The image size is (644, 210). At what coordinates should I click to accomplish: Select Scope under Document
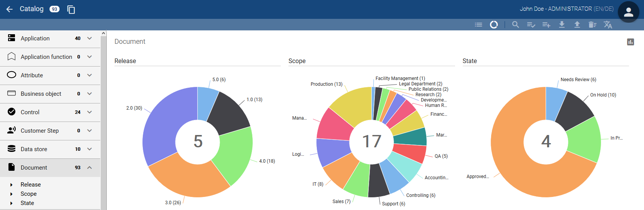point(29,194)
